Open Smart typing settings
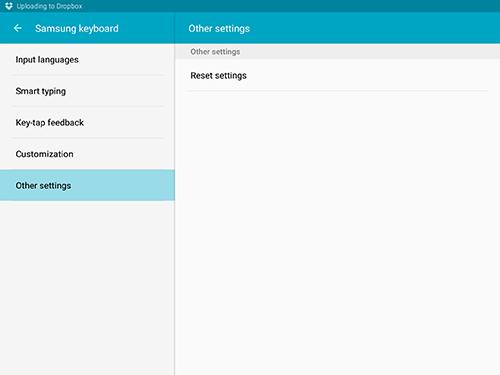This screenshot has width=500, height=375. coord(87,91)
